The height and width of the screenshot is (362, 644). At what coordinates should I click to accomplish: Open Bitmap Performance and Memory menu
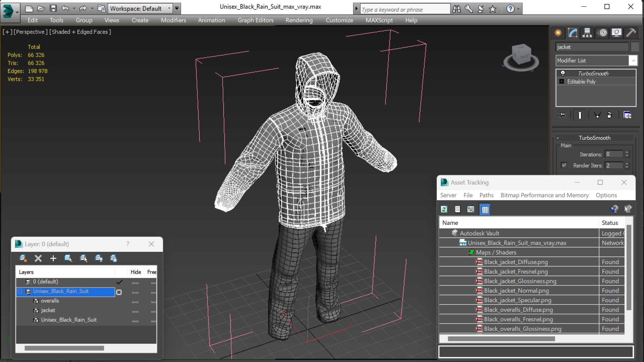point(544,195)
